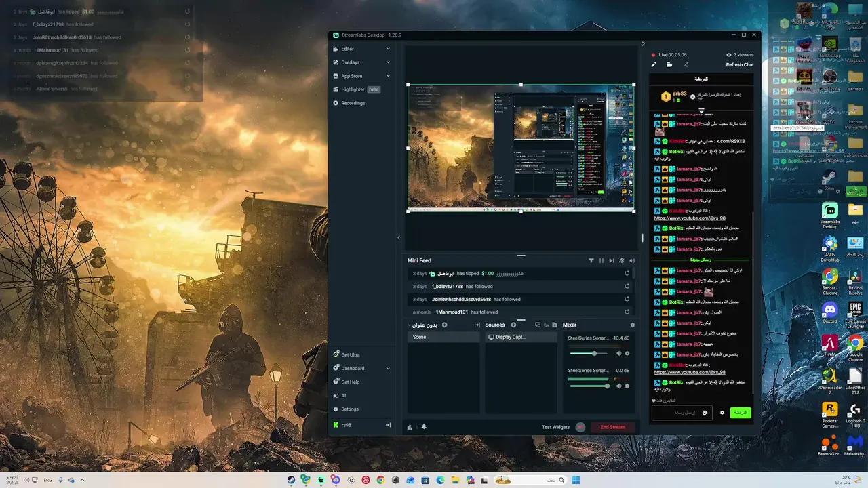The width and height of the screenshot is (868, 488).
Task: Open settings of second SteelSeries Sonar source
Action: [627, 386]
